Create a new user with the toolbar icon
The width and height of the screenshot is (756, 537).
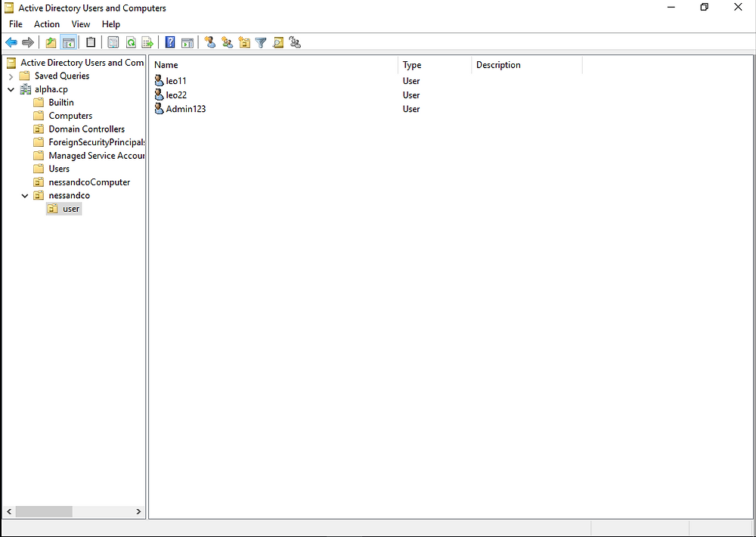click(209, 42)
